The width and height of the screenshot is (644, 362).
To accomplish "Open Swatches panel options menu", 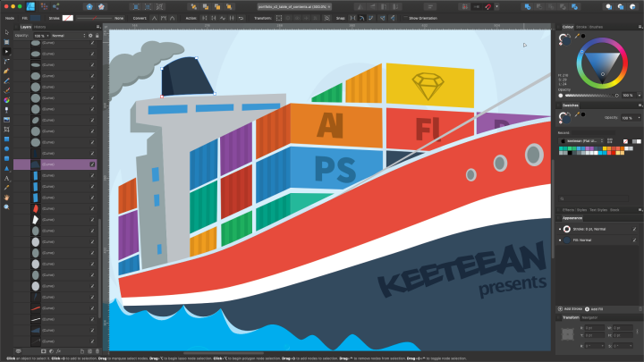I will [x=640, y=105].
